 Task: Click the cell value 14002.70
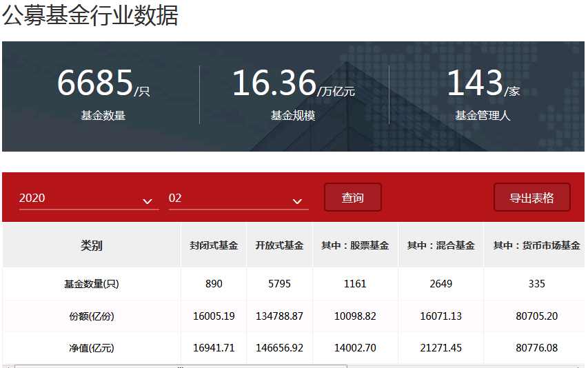tap(355, 348)
